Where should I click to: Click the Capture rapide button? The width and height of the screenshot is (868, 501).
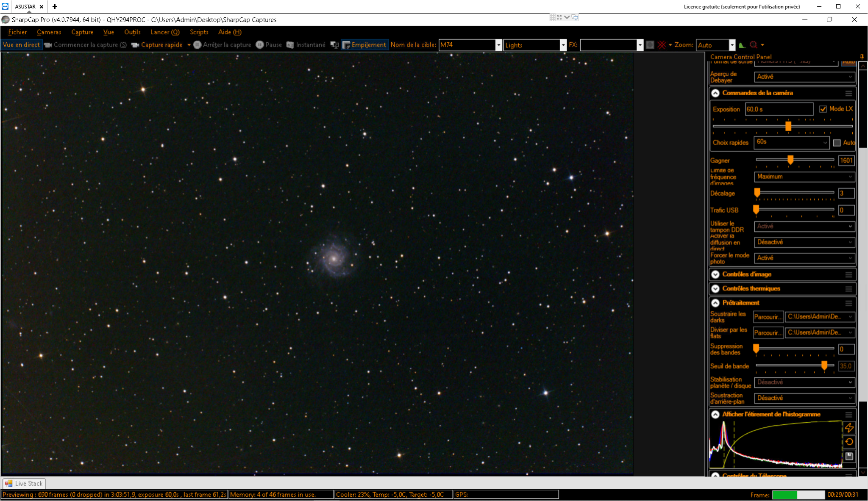point(157,45)
